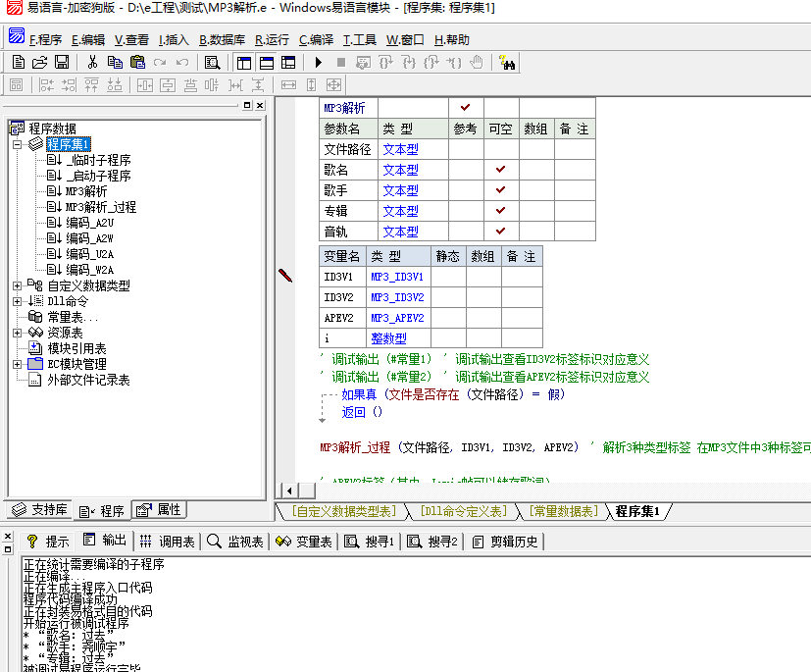Select _启动子程序 in the tree

[98, 176]
